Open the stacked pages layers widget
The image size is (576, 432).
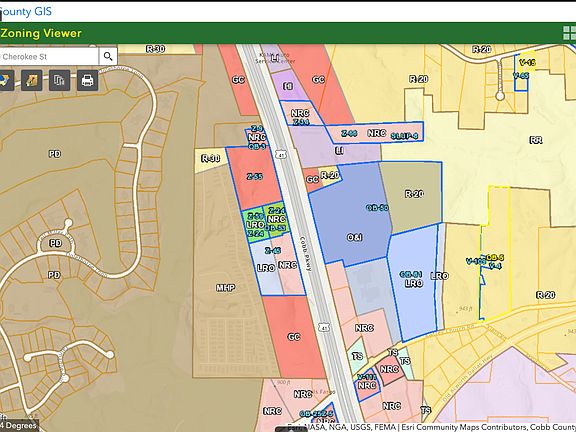59,80
